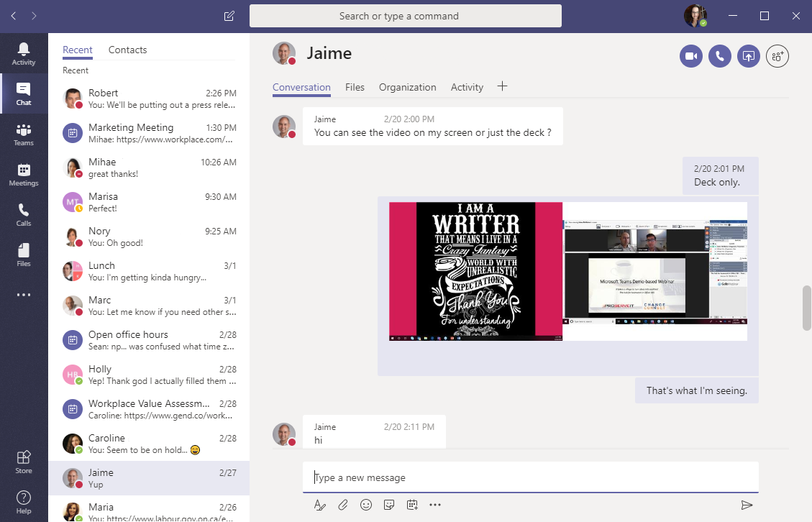Compose a new chat
The width and height of the screenshot is (812, 522).
click(229, 15)
